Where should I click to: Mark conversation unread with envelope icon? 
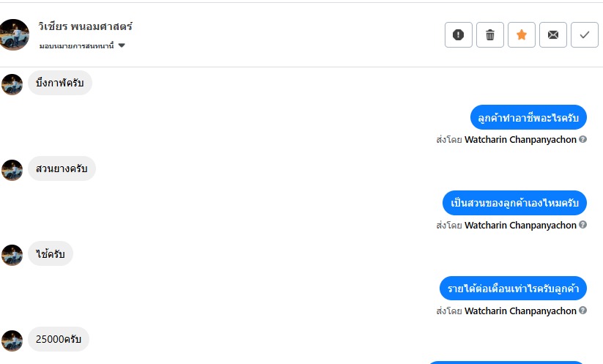pyautogui.click(x=553, y=35)
